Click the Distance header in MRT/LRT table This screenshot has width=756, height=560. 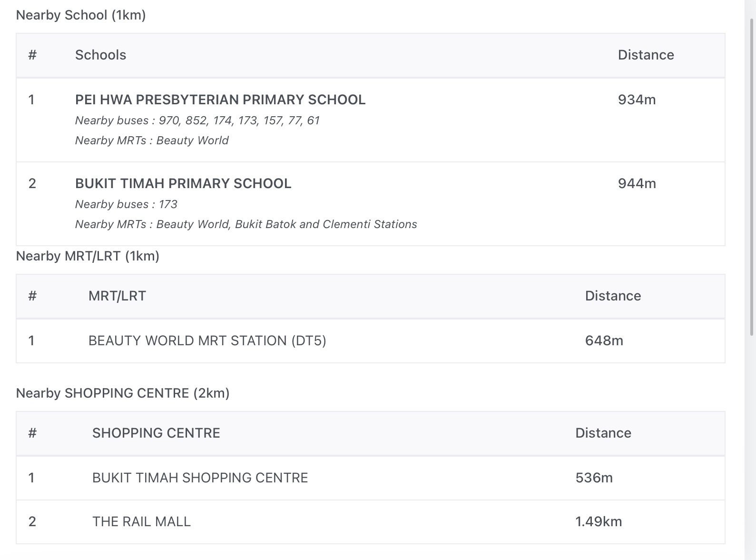pyautogui.click(x=613, y=296)
